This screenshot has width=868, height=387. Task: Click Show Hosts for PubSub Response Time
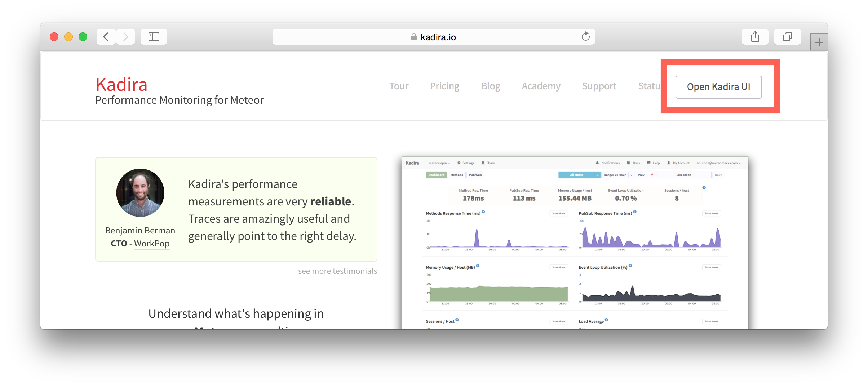click(x=712, y=213)
